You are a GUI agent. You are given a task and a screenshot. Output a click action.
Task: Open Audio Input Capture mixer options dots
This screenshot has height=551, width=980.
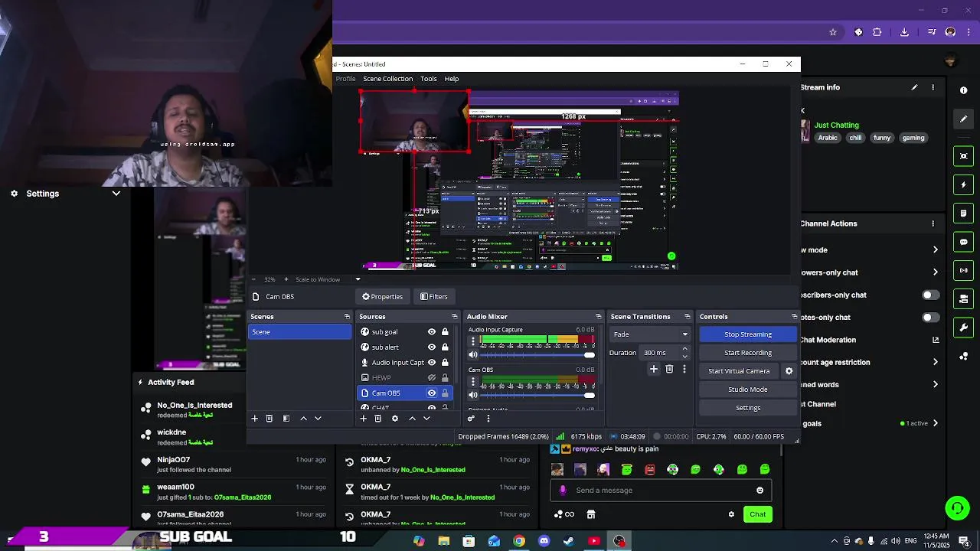pos(473,341)
